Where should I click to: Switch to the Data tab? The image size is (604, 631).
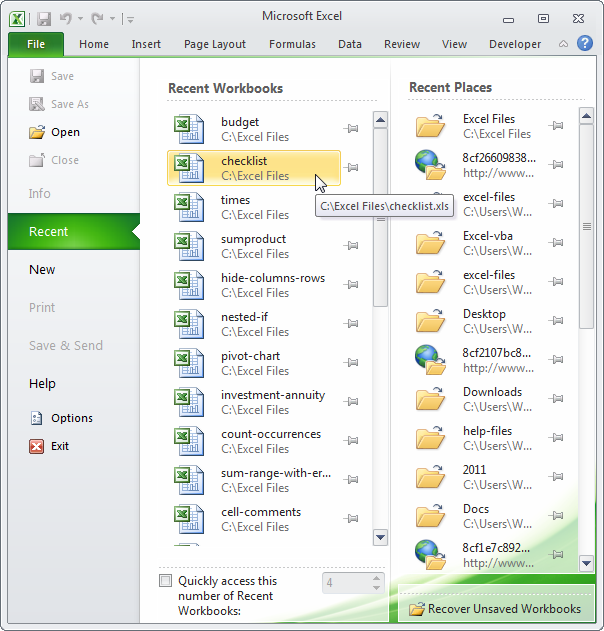(x=350, y=44)
